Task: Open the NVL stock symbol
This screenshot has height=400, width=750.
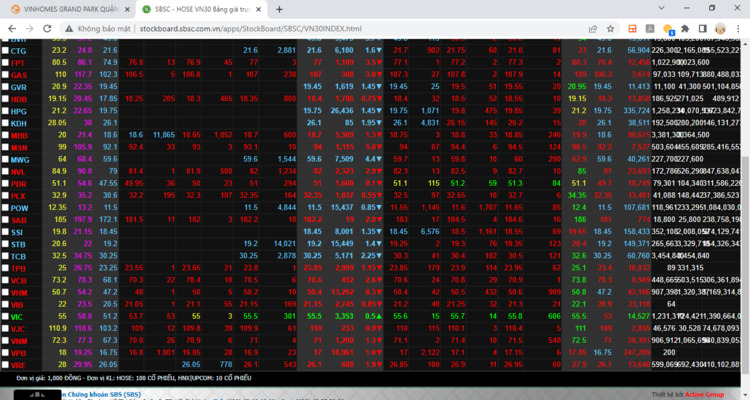Action: (18, 172)
